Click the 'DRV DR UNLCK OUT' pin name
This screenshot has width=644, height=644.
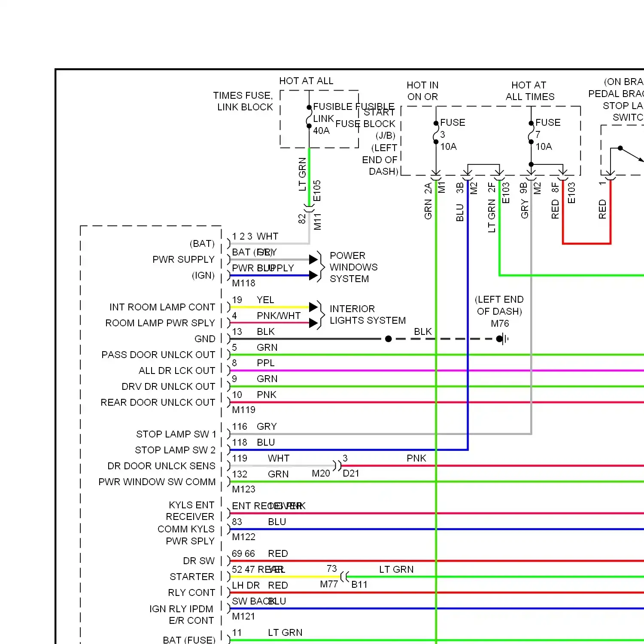tap(168, 386)
